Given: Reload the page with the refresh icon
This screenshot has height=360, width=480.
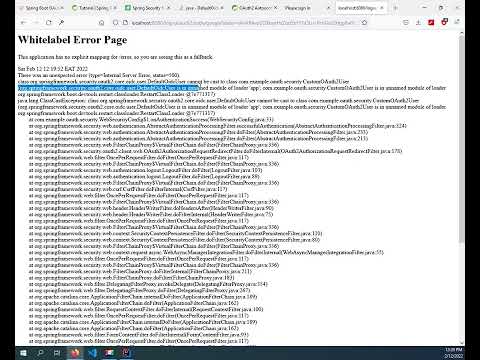Looking at the screenshot, I should pyautogui.click(x=49, y=23).
